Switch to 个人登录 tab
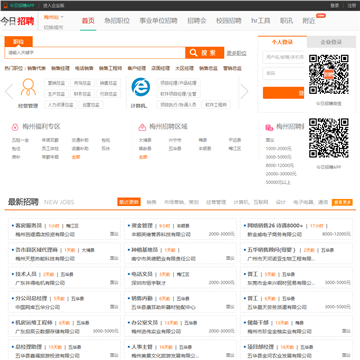Image resolution: width=360 pixels, height=360 pixels. pyautogui.click(x=282, y=42)
